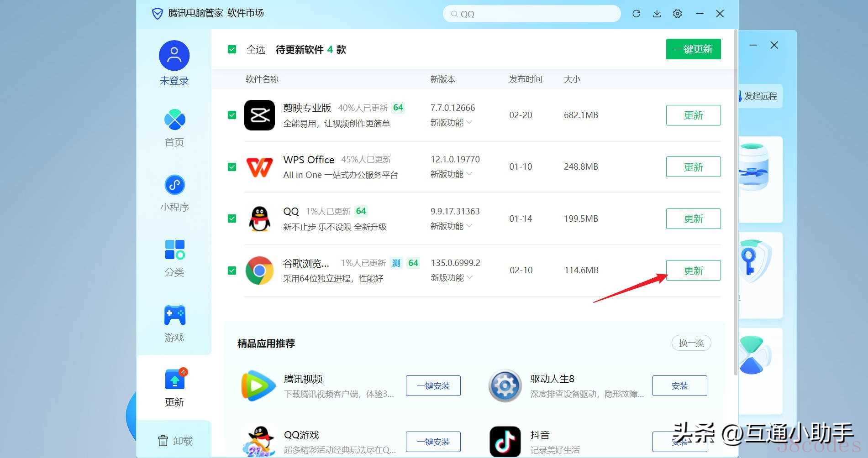Uncheck the WPS Office checkbox

pos(232,167)
